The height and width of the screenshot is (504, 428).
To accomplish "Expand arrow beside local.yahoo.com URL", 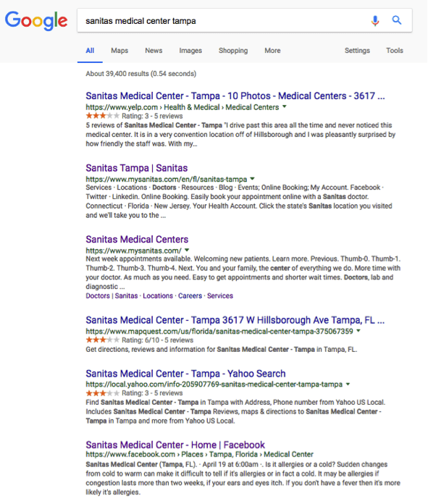I will (348, 384).
